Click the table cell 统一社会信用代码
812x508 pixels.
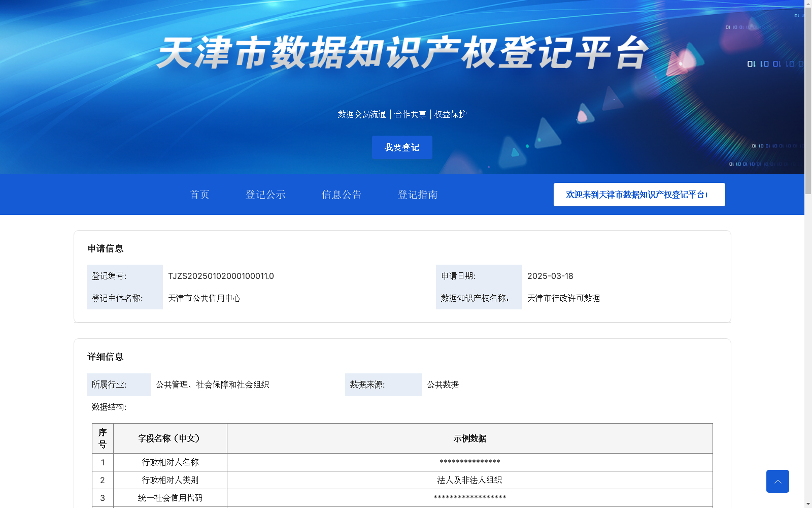[x=170, y=498]
